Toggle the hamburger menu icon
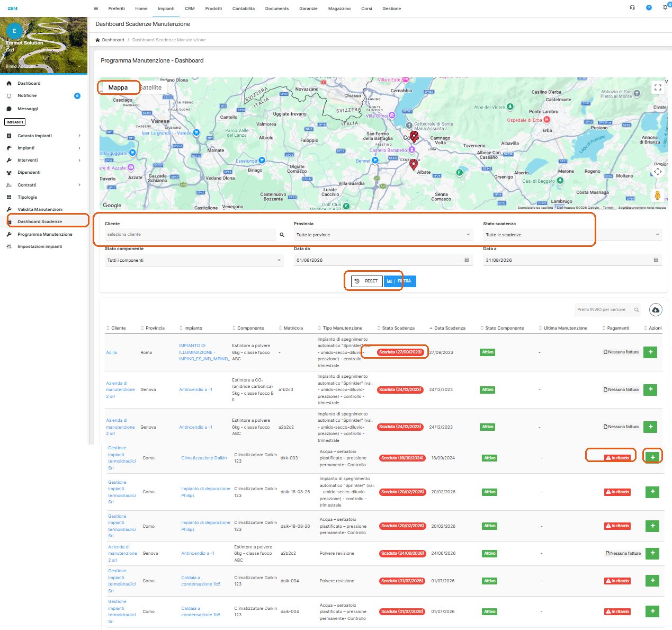672x630 pixels. point(96,8)
